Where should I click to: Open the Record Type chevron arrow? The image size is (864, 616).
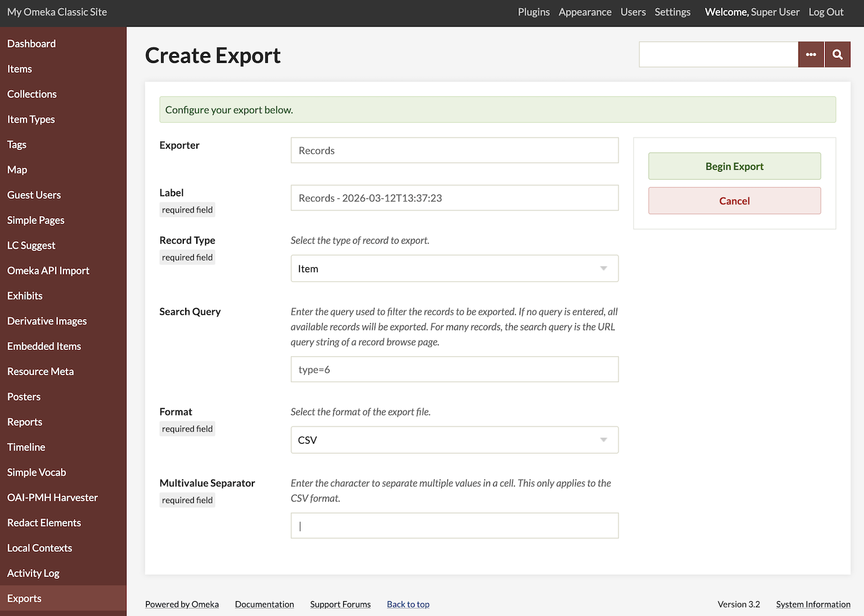click(603, 268)
